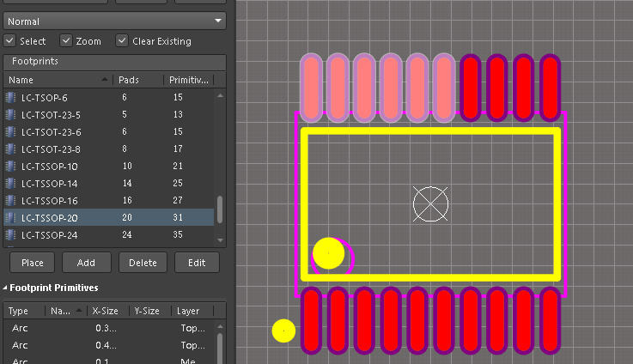Image resolution: width=633 pixels, height=364 pixels.
Task: Sort primitives by Type column
Action: [24, 311]
